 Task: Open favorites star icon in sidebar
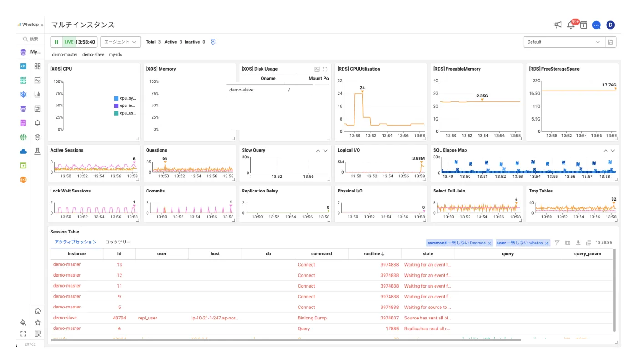(x=38, y=322)
